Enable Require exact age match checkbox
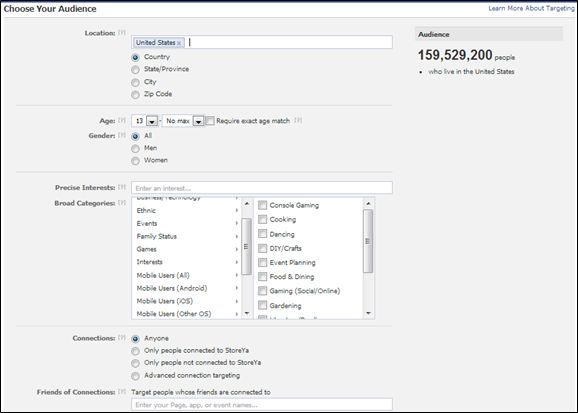578x413 pixels. 210,121
